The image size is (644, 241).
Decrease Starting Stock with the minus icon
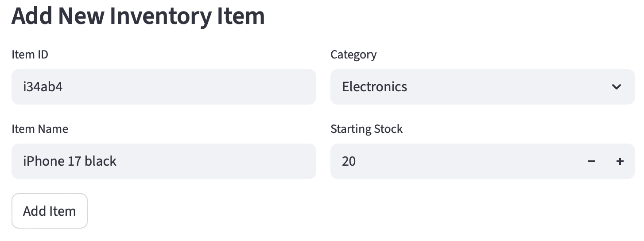click(591, 161)
